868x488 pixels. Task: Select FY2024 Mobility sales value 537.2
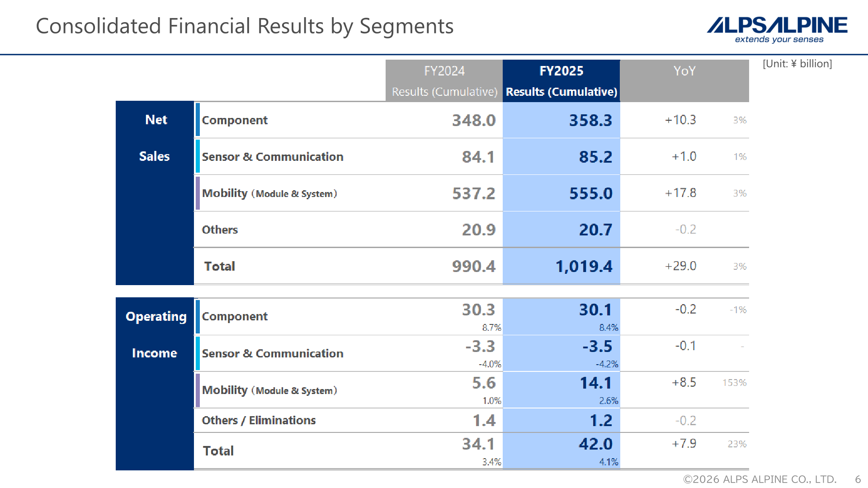[474, 193]
